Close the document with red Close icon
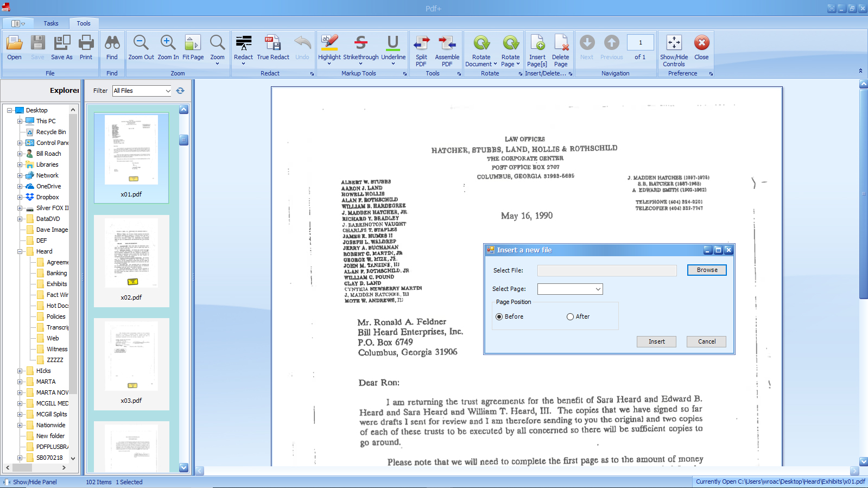The width and height of the screenshot is (868, 488). [x=701, y=47]
